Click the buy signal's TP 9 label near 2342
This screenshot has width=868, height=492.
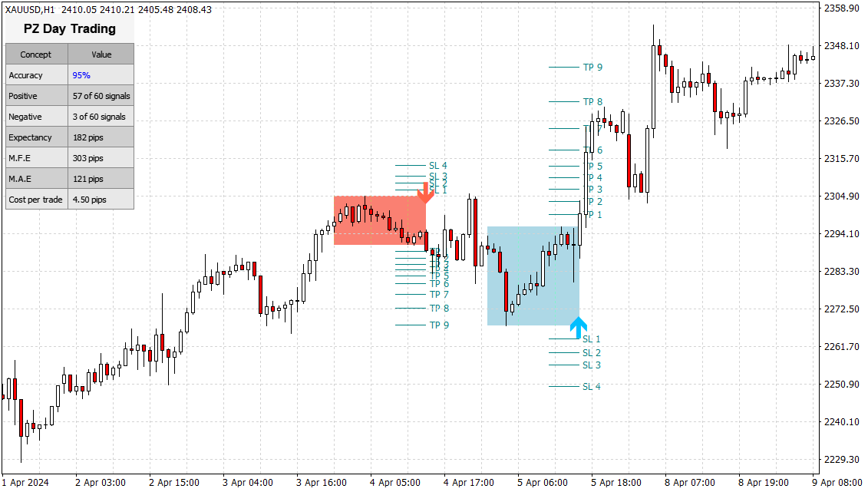click(593, 67)
